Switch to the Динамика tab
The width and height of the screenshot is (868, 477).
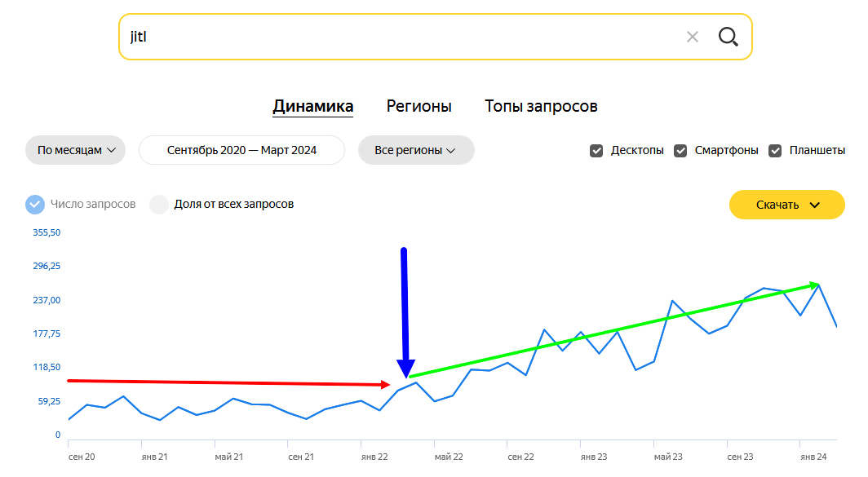pos(312,106)
